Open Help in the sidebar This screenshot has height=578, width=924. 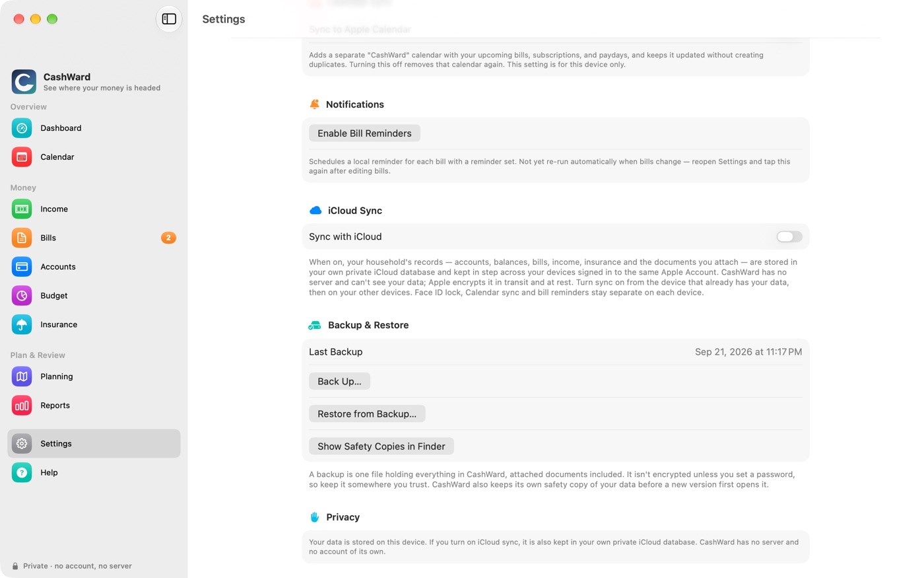pyautogui.click(x=94, y=472)
